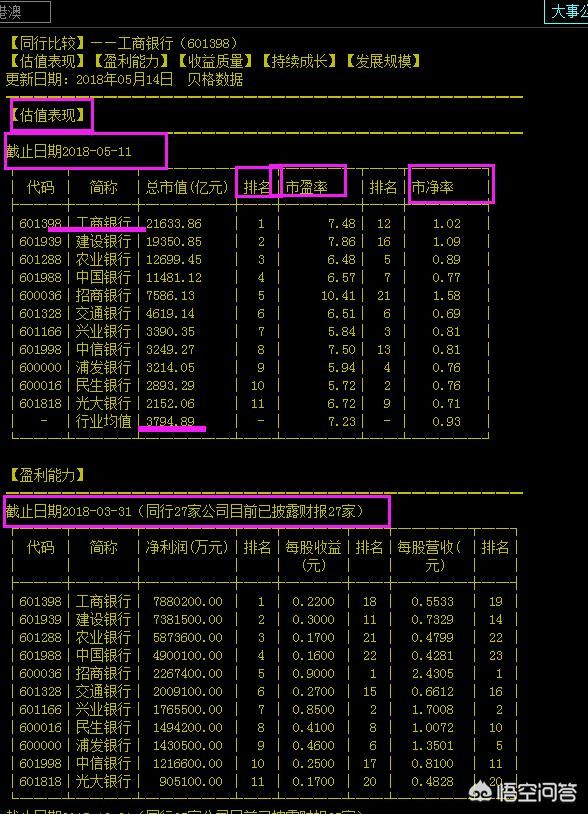Click the 每股营收(元) column header
This screenshot has height=814, width=588.
coord(430,555)
